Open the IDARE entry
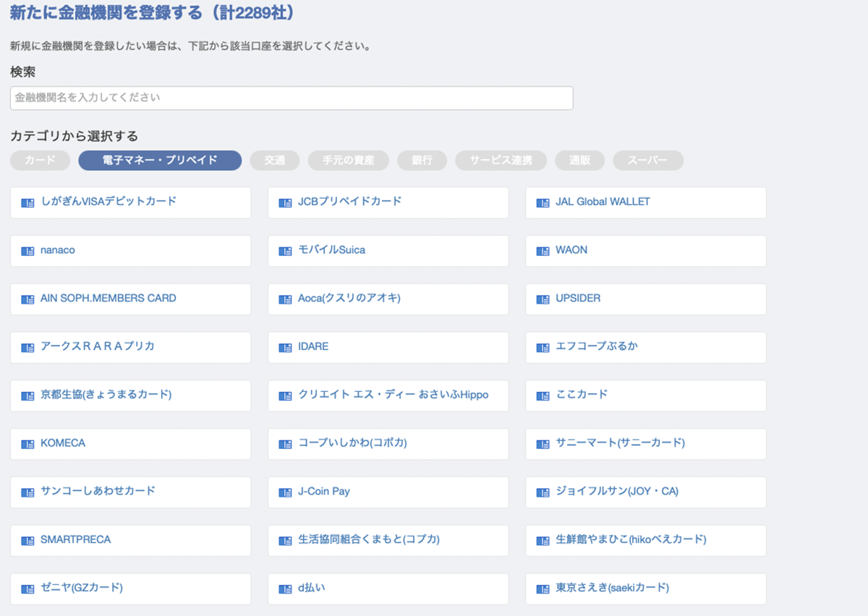The image size is (868, 616). coord(388,347)
